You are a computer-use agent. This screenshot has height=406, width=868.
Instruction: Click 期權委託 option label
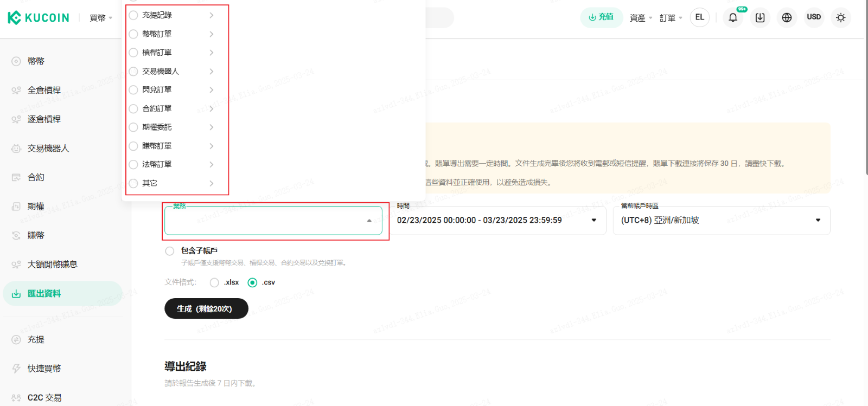pos(157,127)
